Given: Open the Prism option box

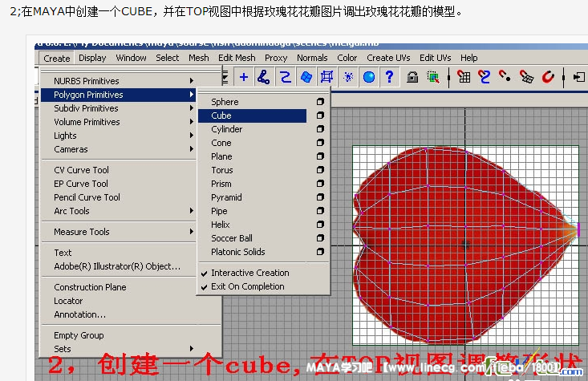Looking at the screenshot, I should tap(320, 184).
